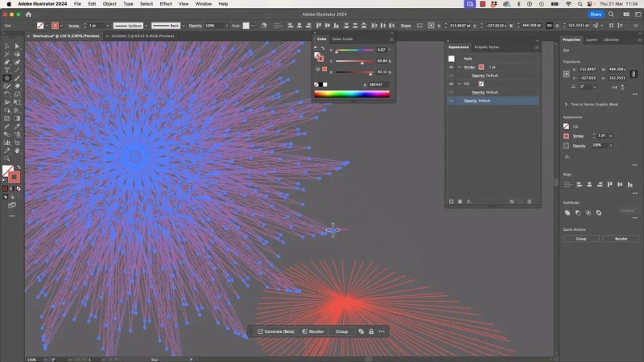
Task: Click Exclude in Pathfinder section
Action: pyautogui.click(x=599, y=212)
